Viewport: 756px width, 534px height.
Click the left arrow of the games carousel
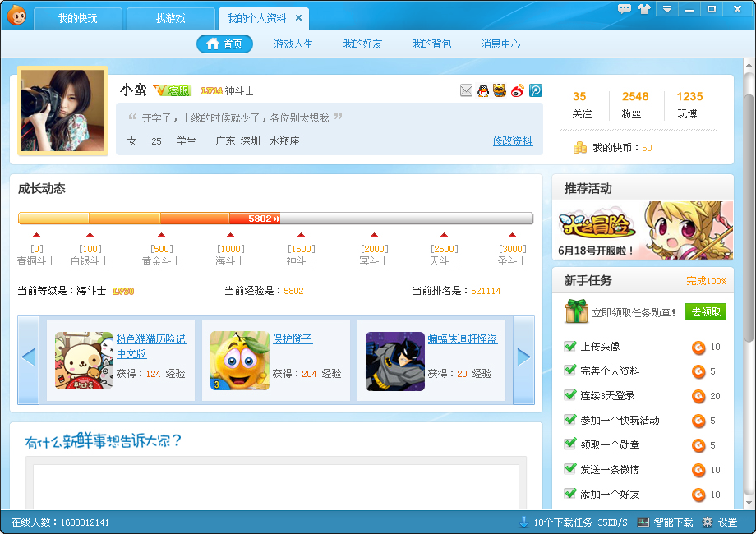tap(28, 357)
